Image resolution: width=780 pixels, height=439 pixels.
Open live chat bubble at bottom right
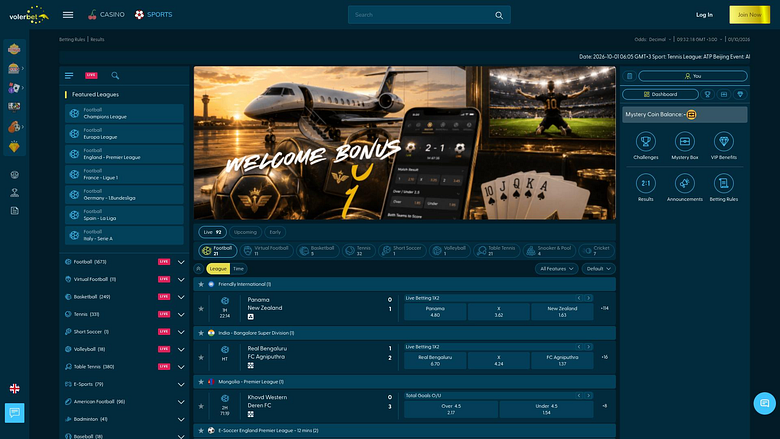click(764, 403)
